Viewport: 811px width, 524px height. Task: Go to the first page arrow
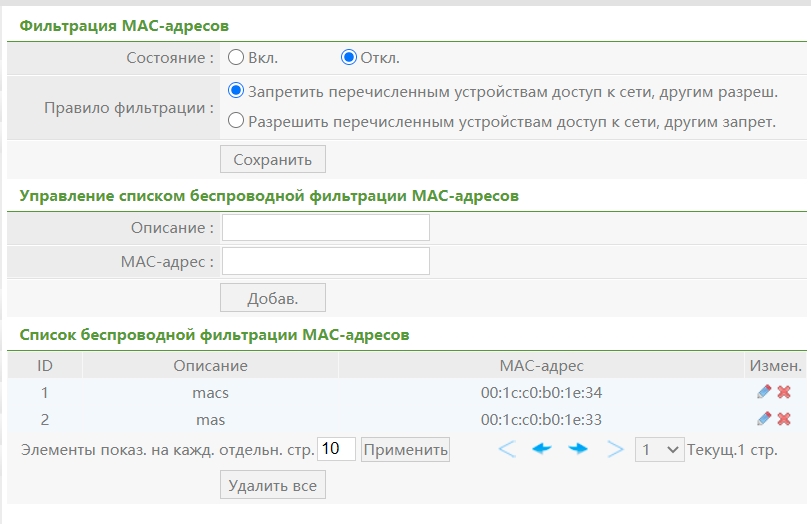pos(507,449)
